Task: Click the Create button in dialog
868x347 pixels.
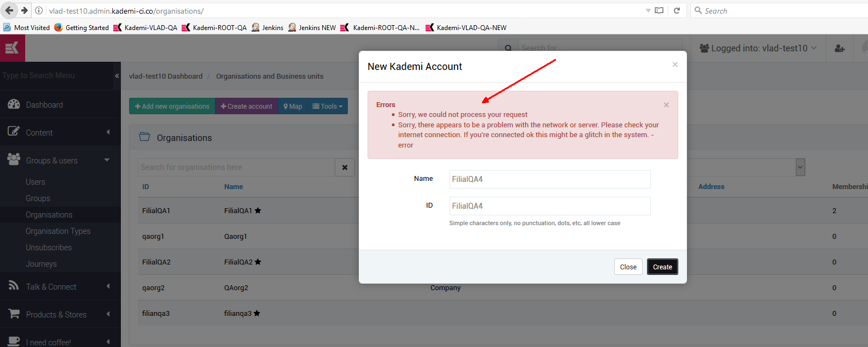Action: [662, 267]
